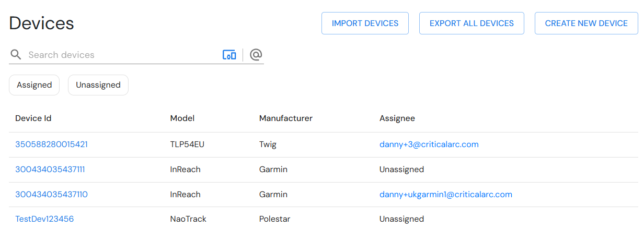Open device 300434035437110

pyautogui.click(x=52, y=195)
